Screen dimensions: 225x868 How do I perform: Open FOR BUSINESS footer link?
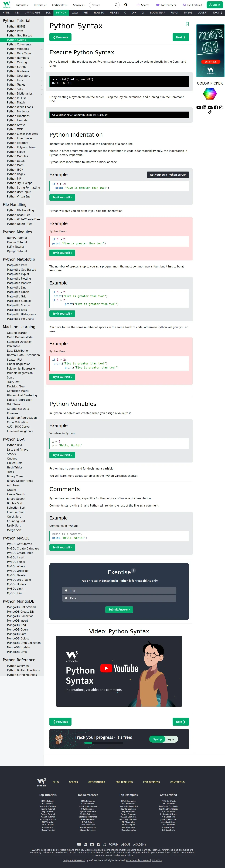(x=152, y=782)
